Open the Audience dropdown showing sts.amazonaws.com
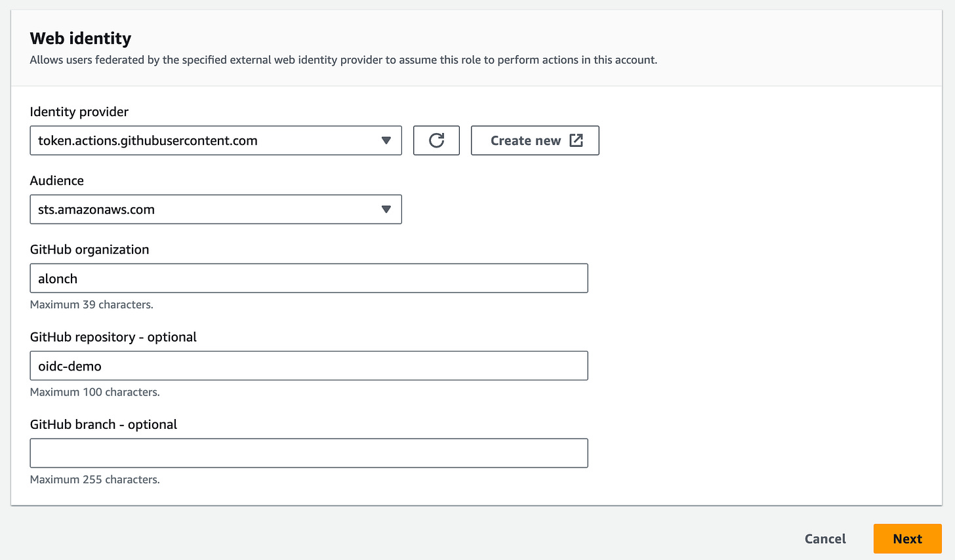The width and height of the screenshot is (955, 560). [x=216, y=209]
